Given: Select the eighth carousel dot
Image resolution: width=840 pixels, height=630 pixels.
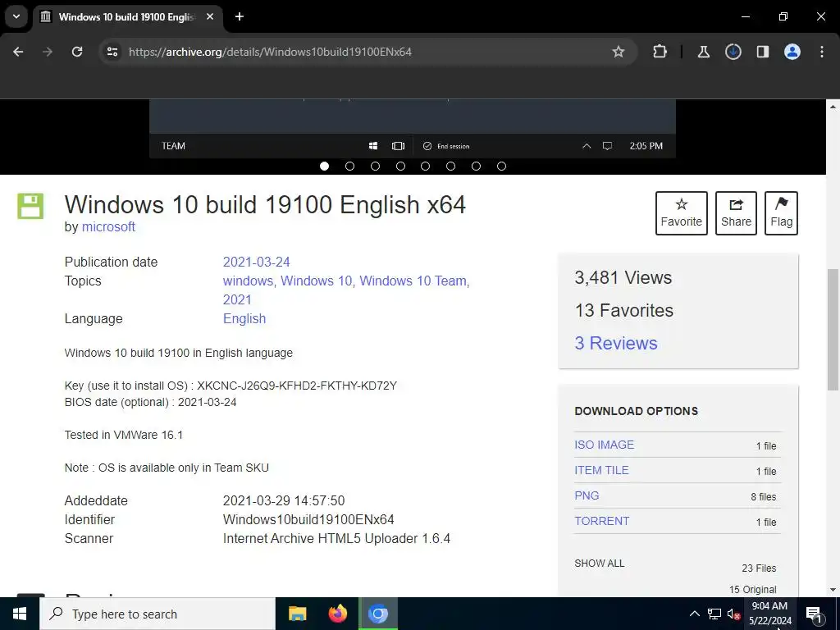Looking at the screenshot, I should pos(501,166).
